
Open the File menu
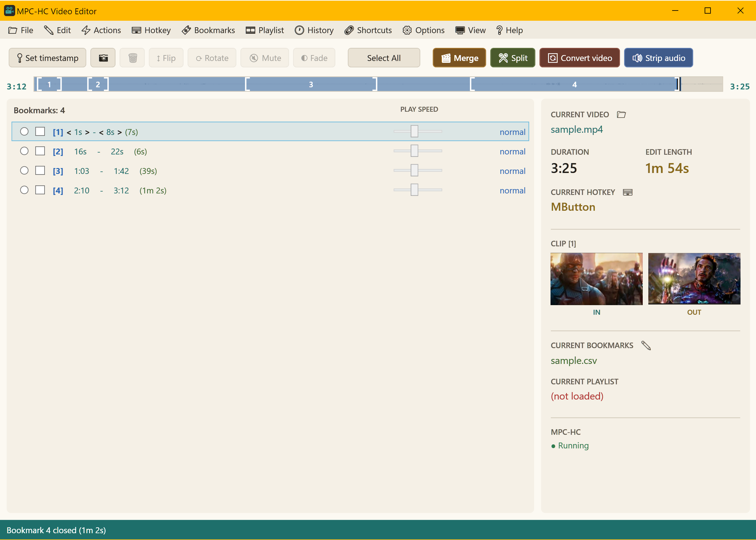[x=21, y=30]
